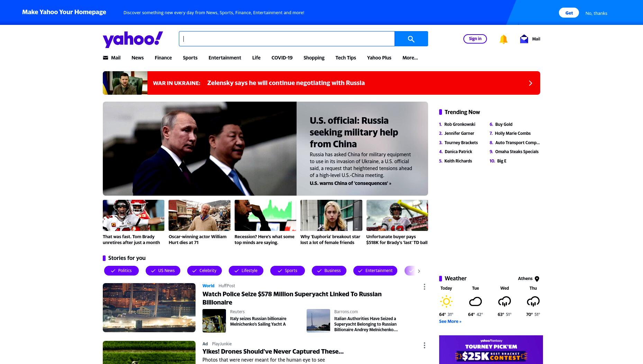Open the William Hurt story thumbnail
The image size is (643, 364).
coord(199,215)
